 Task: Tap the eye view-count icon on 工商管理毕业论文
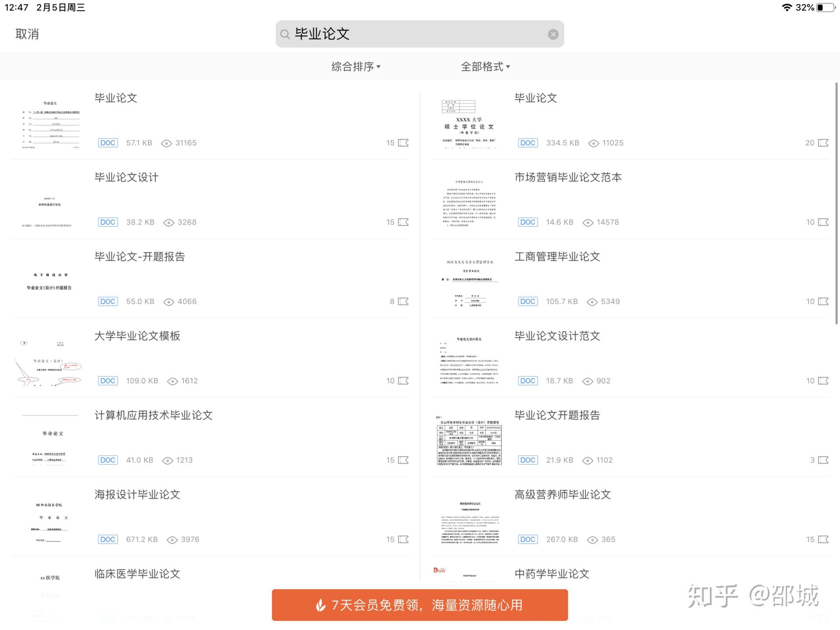click(x=592, y=302)
